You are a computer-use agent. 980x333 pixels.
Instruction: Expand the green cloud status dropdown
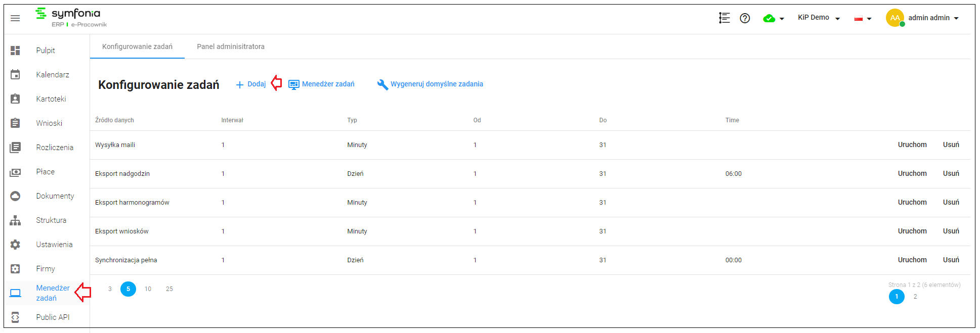tap(774, 19)
